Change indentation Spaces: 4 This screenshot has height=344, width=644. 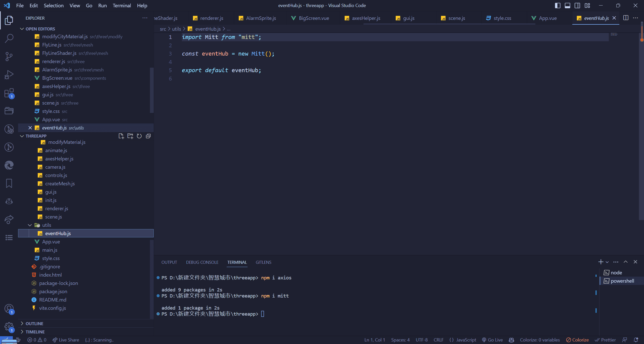pyautogui.click(x=400, y=340)
